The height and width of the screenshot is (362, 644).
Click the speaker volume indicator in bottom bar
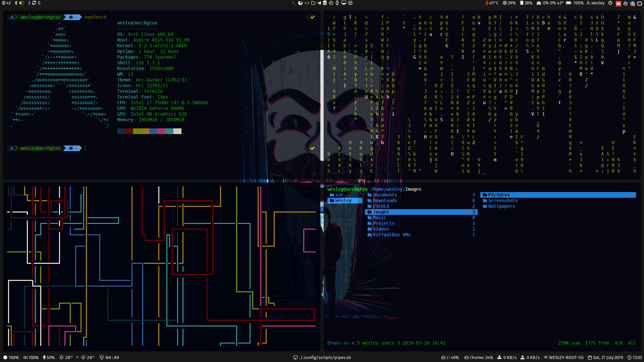(31, 357)
